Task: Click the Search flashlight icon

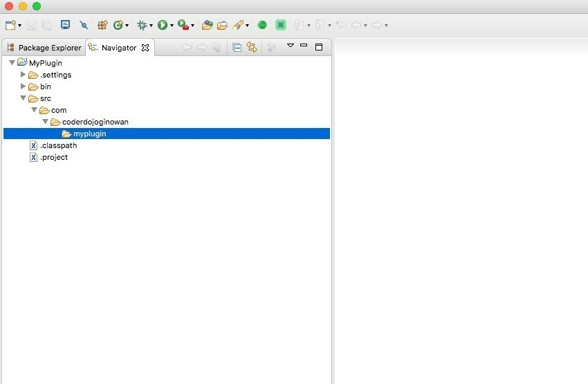Action: [238, 25]
